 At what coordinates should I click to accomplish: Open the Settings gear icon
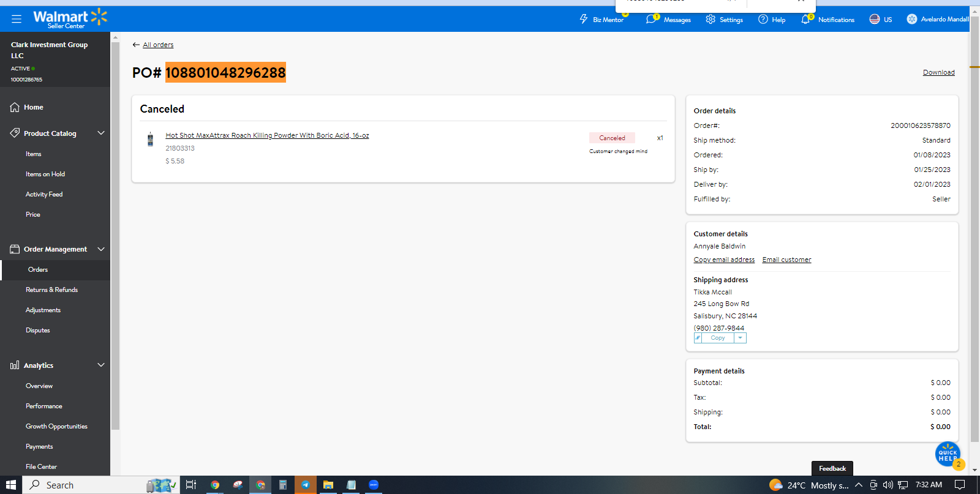point(710,19)
